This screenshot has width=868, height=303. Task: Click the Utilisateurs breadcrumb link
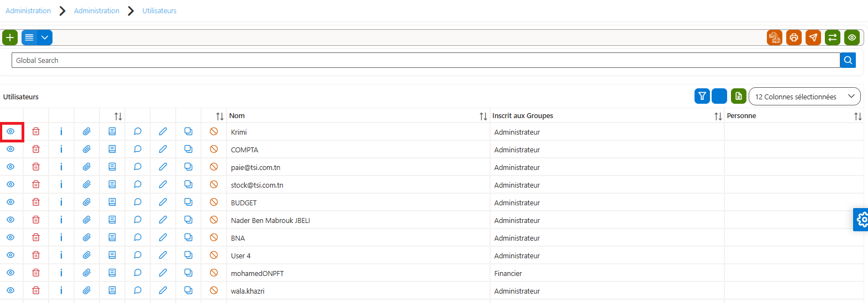click(159, 10)
